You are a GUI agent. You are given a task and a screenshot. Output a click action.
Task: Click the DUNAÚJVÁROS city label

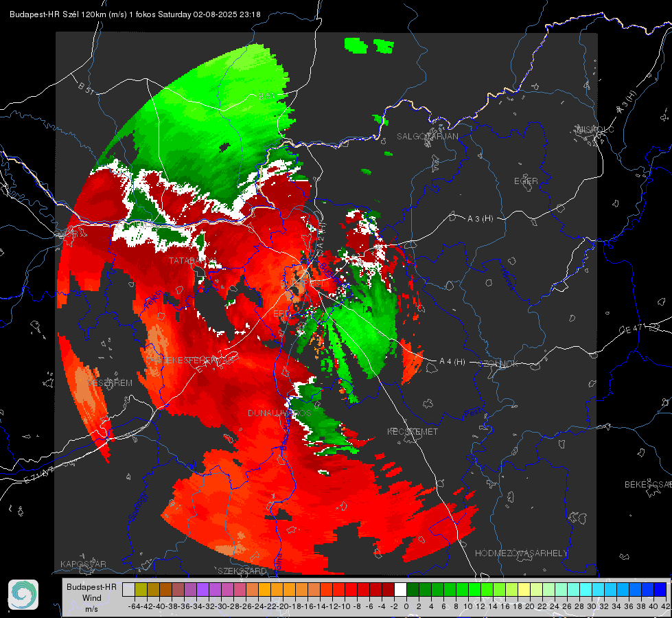click(279, 413)
